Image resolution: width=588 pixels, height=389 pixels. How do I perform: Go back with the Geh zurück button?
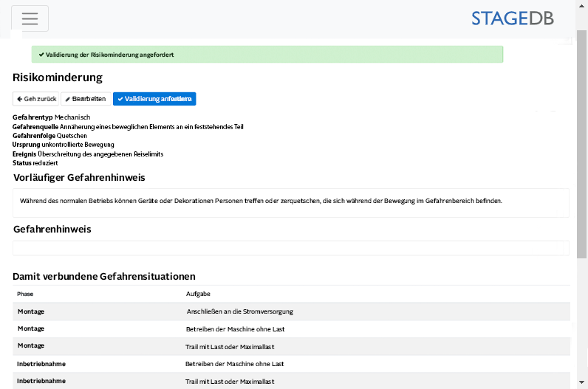click(x=35, y=99)
